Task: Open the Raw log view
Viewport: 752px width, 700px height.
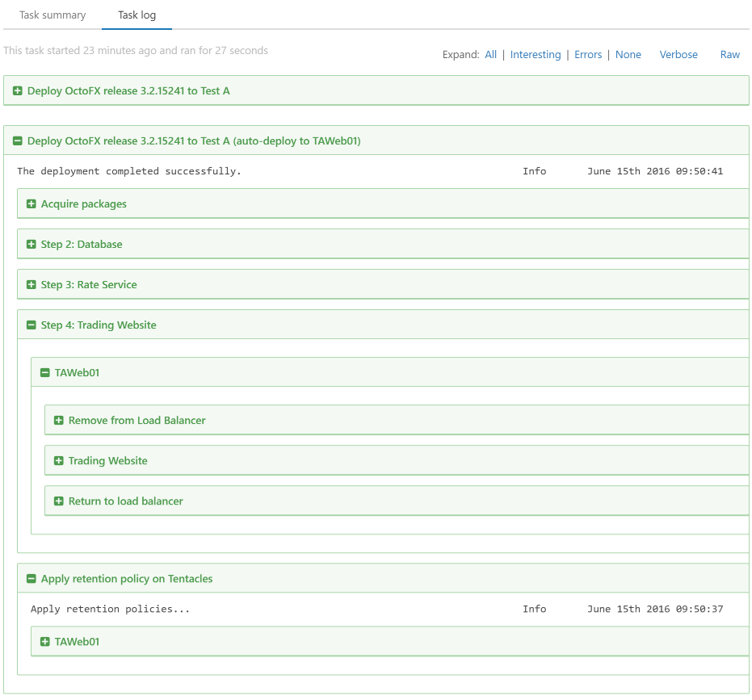Action: 729,55
